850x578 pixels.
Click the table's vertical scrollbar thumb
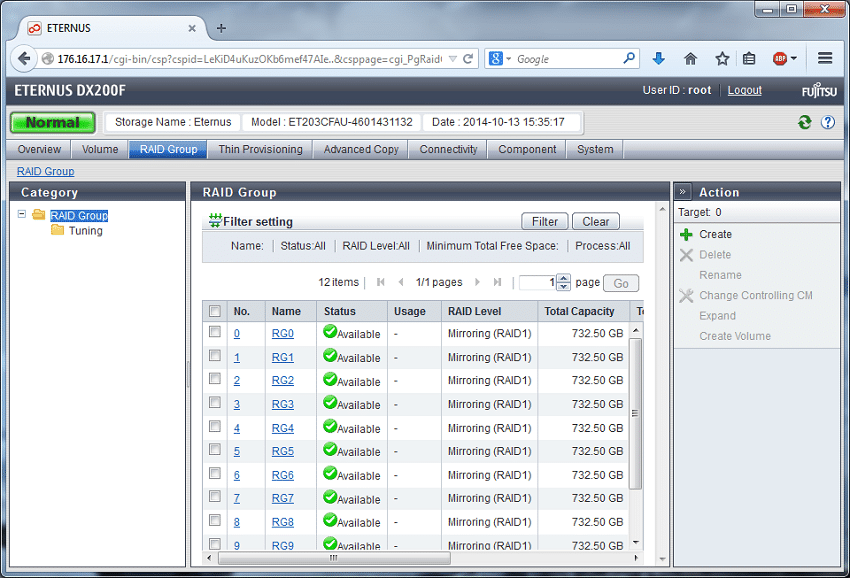[x=635, y=414]
